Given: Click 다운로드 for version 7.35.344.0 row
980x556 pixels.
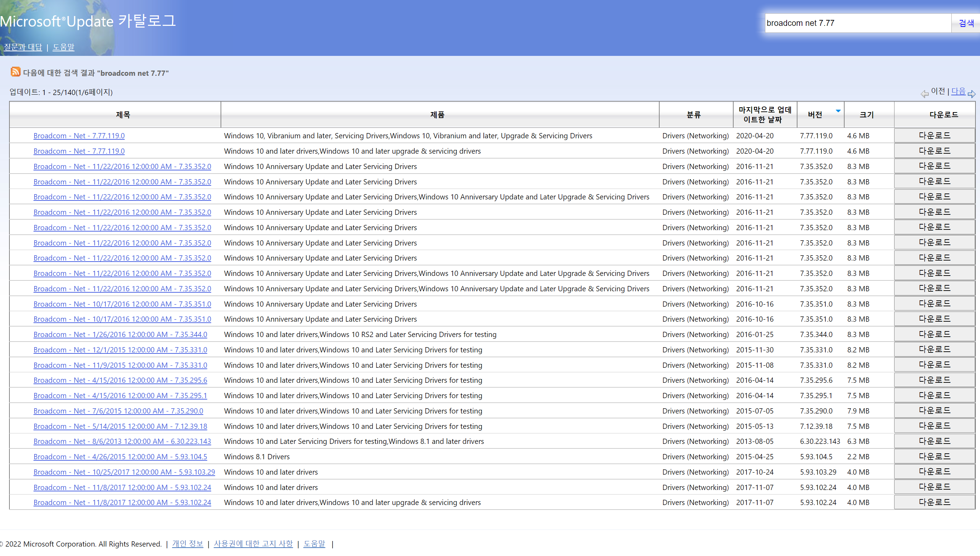Looking at the screenshot, I should (934, 335).
